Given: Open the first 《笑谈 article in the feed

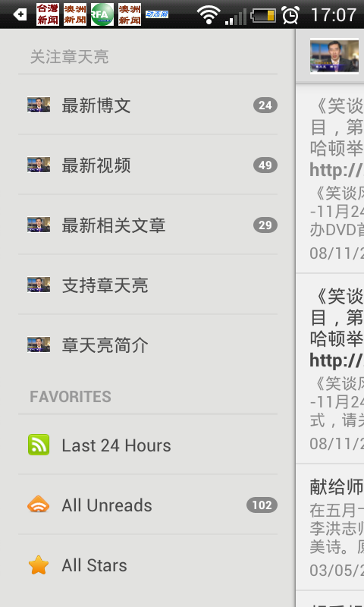Looking at the screenshot, I should point(330,178).
